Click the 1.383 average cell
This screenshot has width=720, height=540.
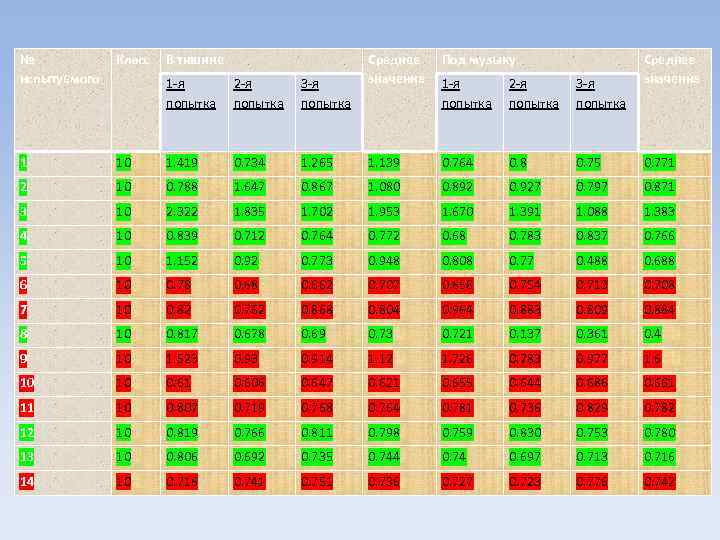point(659,212)
